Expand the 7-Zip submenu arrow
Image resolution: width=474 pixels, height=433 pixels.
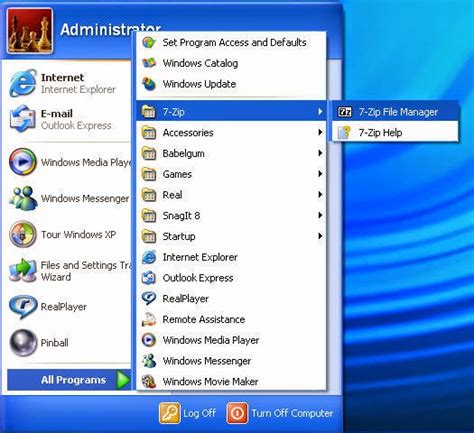[320, 111]
